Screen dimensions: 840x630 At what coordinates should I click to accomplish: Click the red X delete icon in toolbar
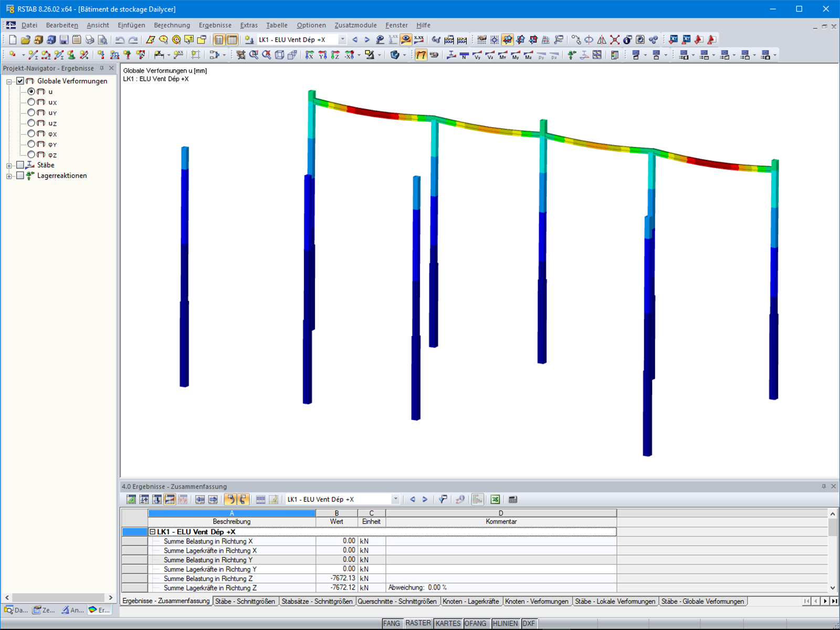pyautogui.click(x=615, y=40)
